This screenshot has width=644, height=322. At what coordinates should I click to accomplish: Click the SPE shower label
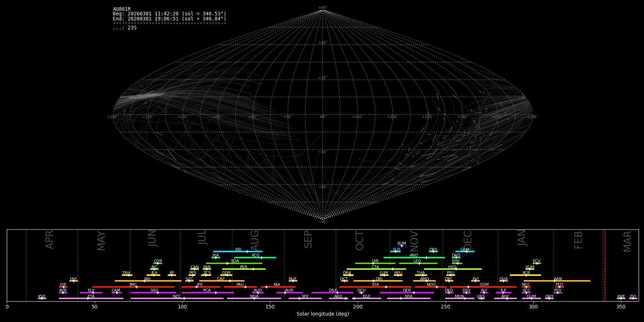[305, 297]
